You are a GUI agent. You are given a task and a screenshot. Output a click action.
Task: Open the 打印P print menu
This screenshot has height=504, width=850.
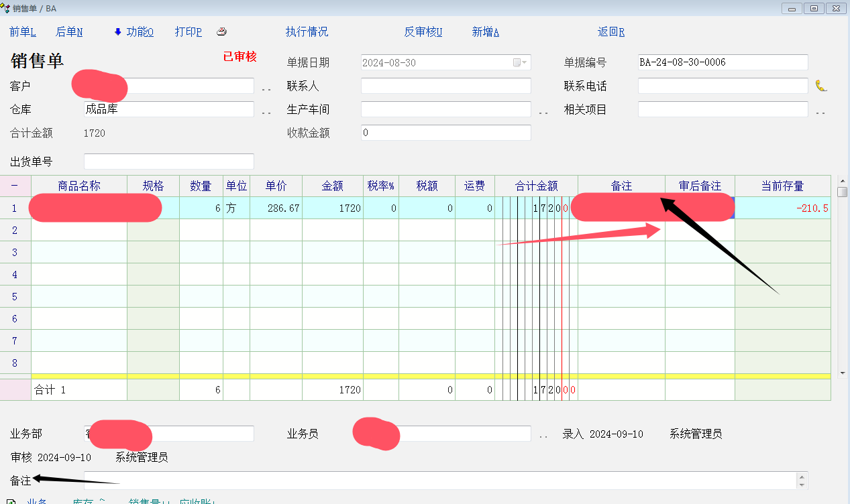188,32
